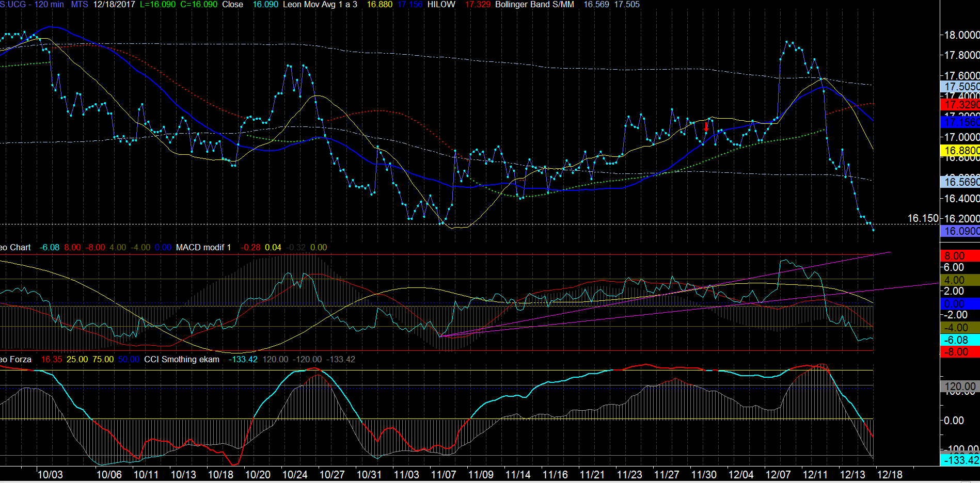Click the '-120.00' CCI level in header
This screenshot has width=980, height=483.
(x=307, y=360)
